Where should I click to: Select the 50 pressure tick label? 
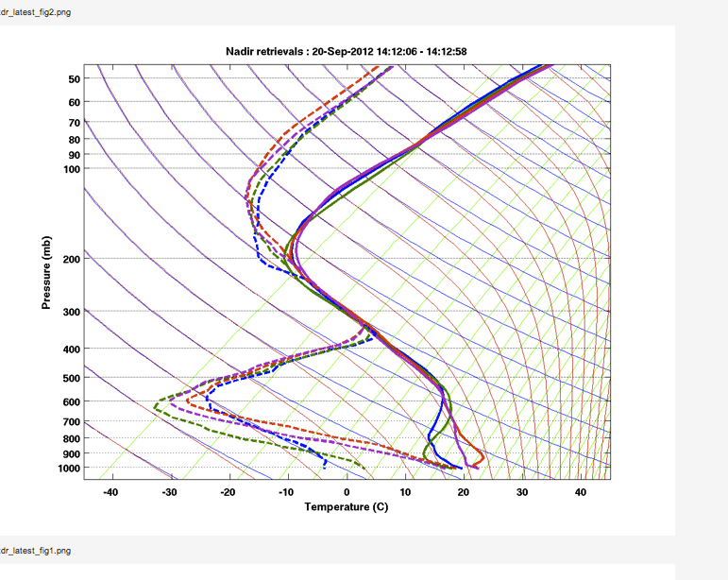[75, 78]
